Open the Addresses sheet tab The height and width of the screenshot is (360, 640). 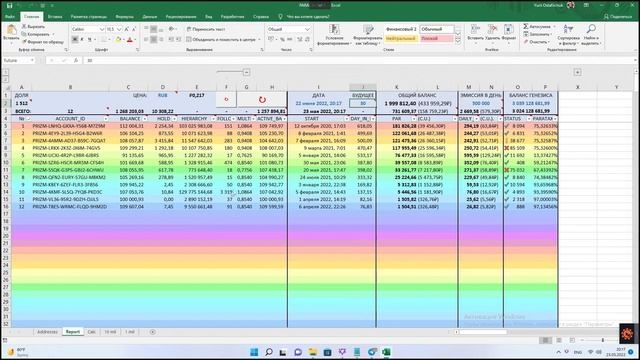point(47,332)
